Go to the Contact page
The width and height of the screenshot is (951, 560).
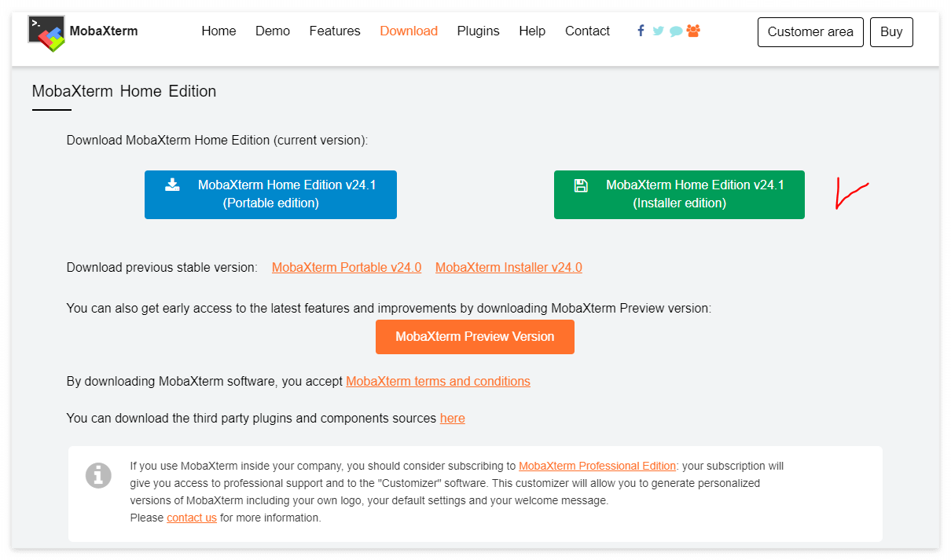coord(587,31)
